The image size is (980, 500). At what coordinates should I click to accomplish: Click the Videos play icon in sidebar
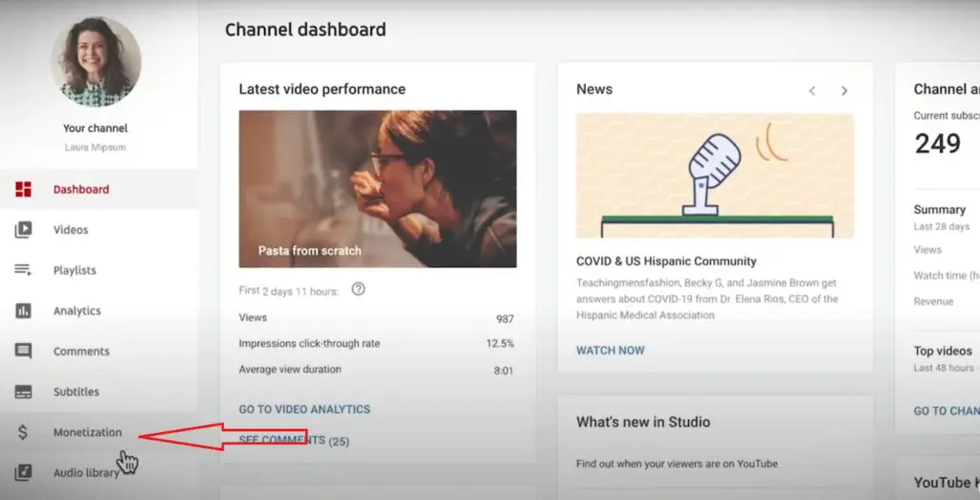(23, 230)
